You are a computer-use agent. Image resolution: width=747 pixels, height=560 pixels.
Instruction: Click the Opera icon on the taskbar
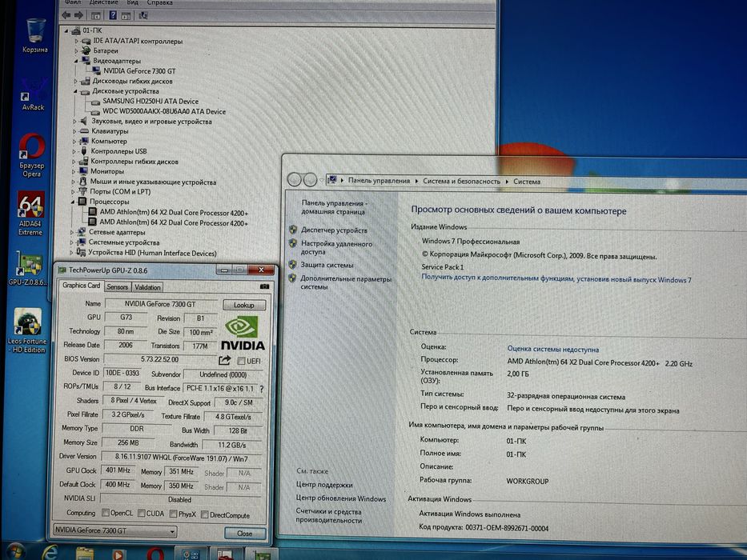[155, 554]
